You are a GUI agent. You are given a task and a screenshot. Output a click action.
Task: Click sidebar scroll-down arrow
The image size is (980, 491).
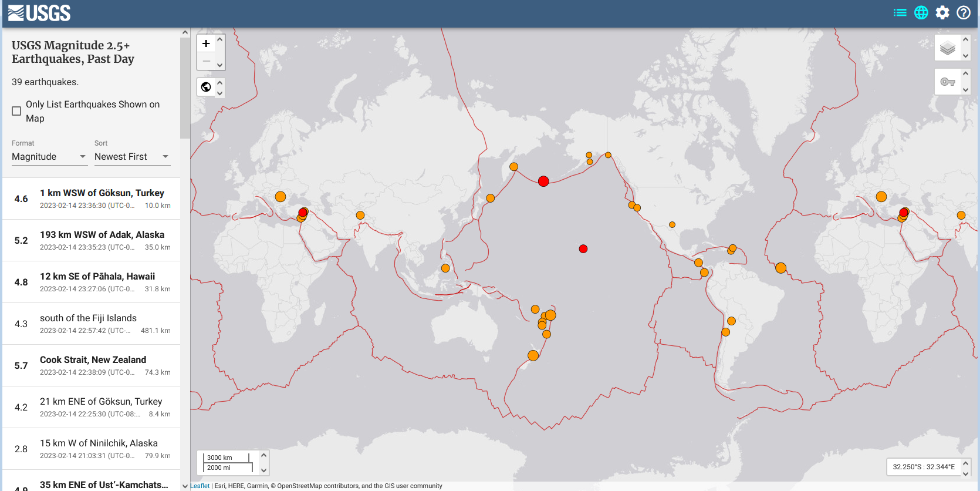(x=185, y=486)
